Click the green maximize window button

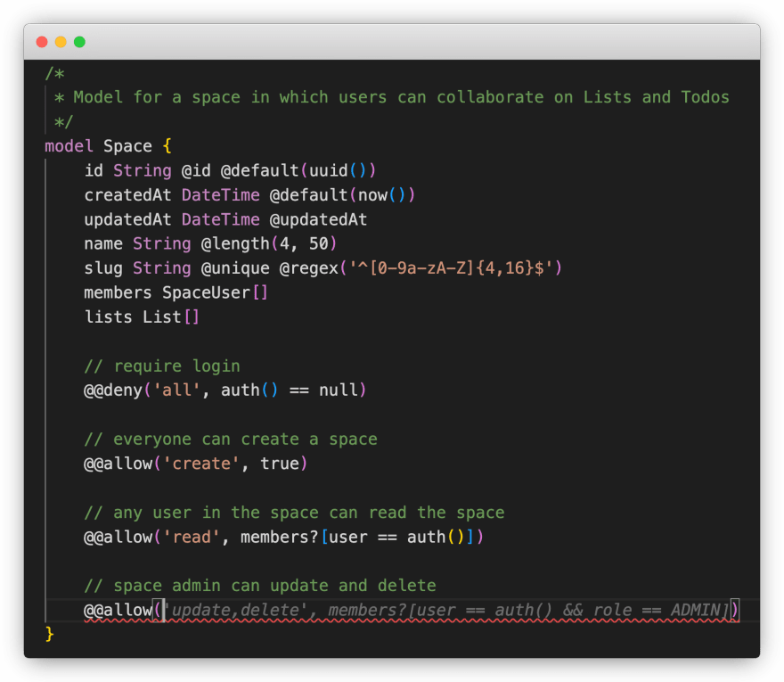point(79,42)
